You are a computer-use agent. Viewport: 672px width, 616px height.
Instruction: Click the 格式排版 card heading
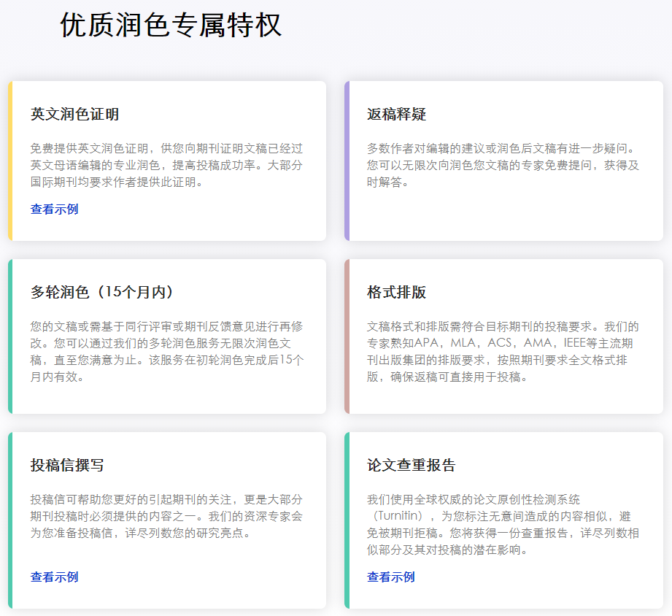coord(396,293)
